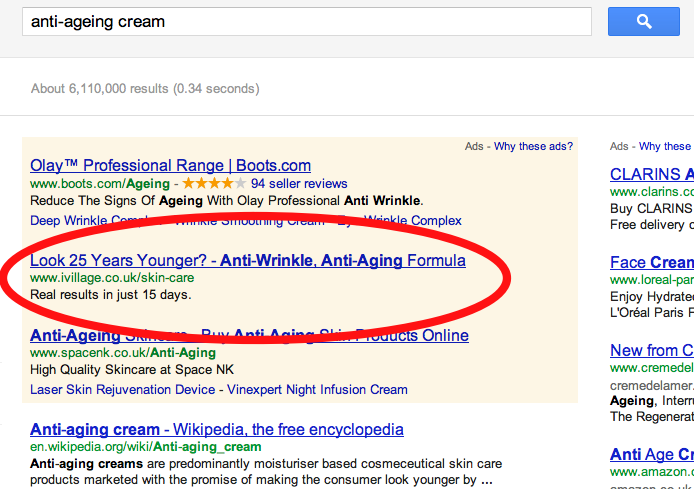Open the Anti-aging cream Wikipedia result
Image resolution: width=694 pixels, height=489 pixels.
[216, 430]
